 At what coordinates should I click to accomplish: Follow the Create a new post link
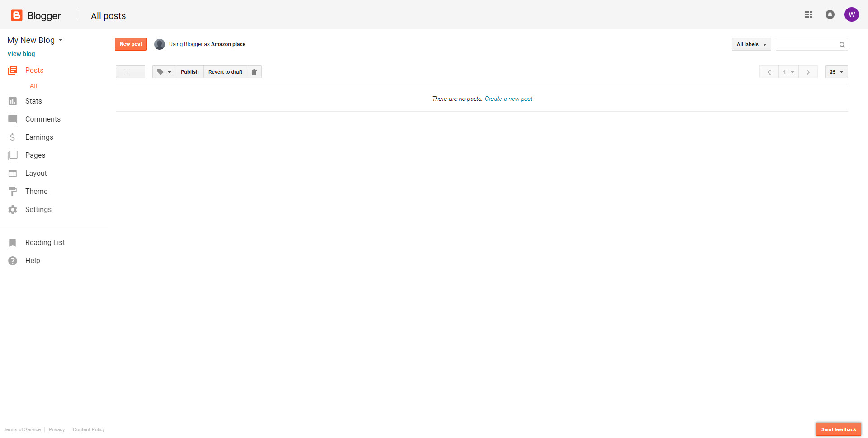508,99
